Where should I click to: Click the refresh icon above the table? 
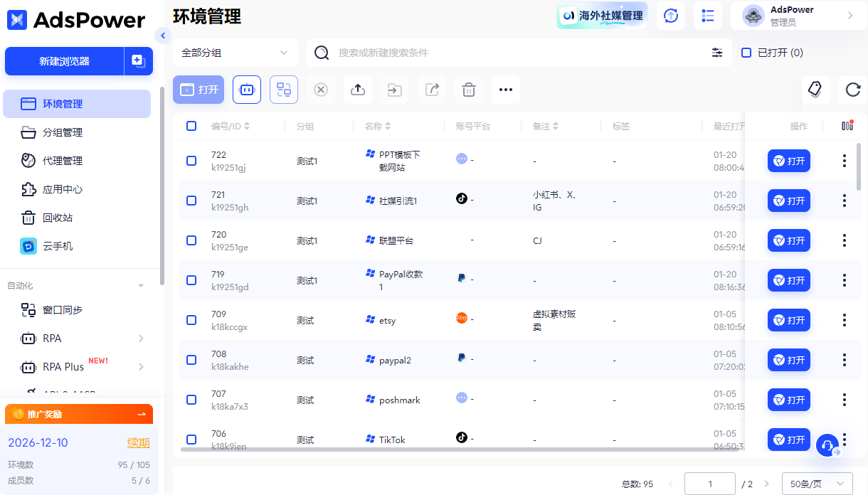click(852, 90)
